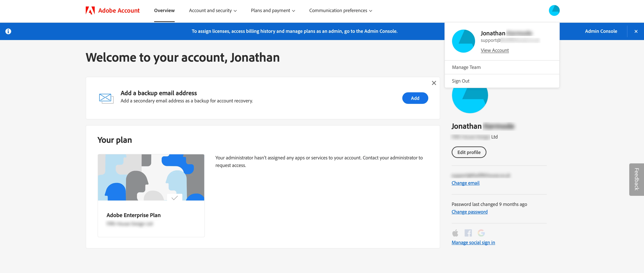Expand Plans and payment dropdown
The height and width of the screenshot is (273, 644).
coord(273,10)
